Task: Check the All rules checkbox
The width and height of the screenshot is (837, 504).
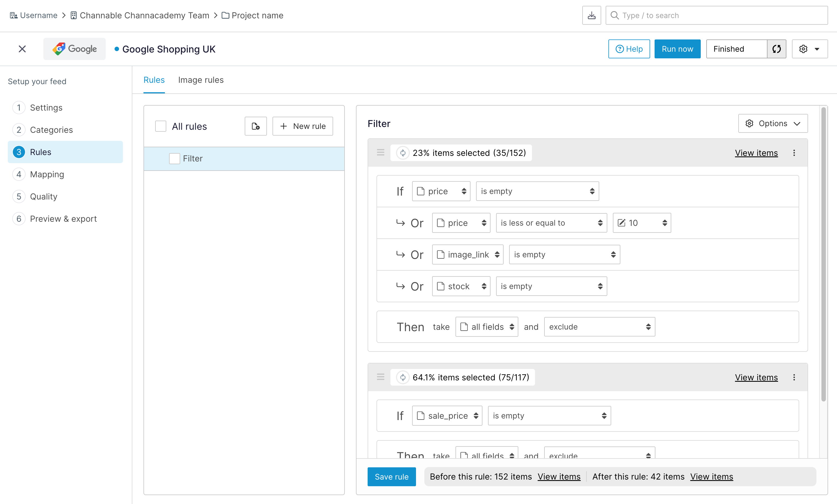Action: point(161,126)
